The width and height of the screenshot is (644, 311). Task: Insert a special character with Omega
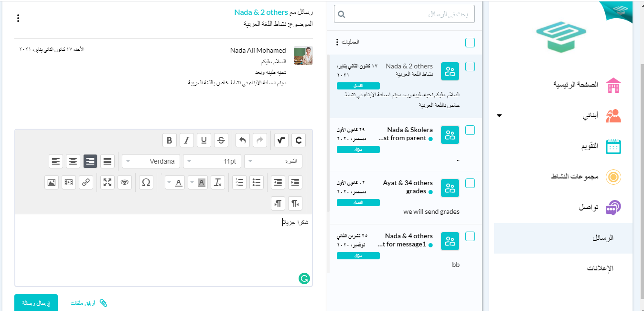point(146,182)
